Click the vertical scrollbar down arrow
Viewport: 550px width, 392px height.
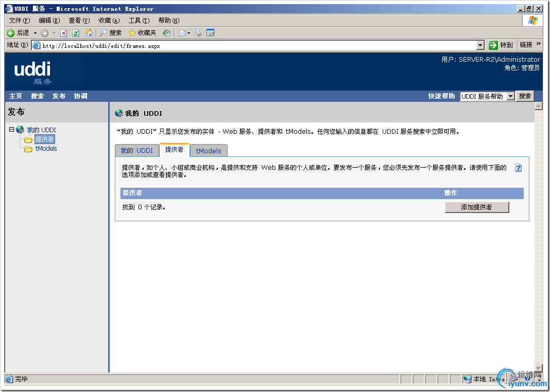(539, 368)
